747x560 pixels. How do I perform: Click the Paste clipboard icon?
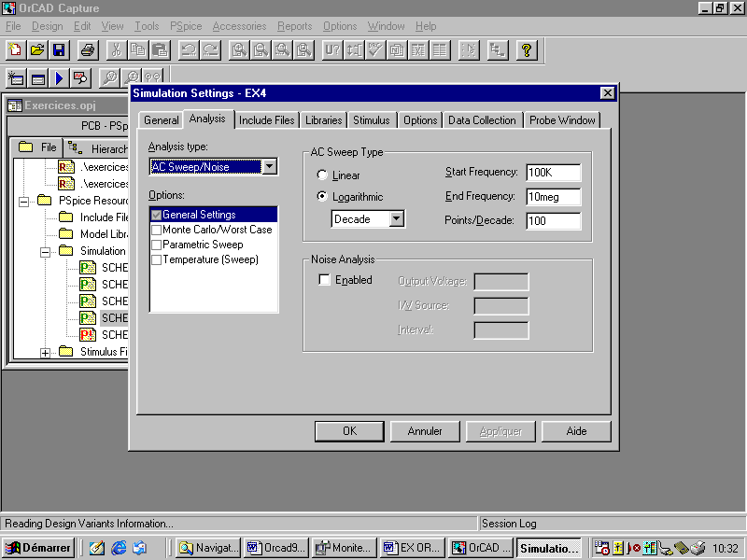coord(160,50)
